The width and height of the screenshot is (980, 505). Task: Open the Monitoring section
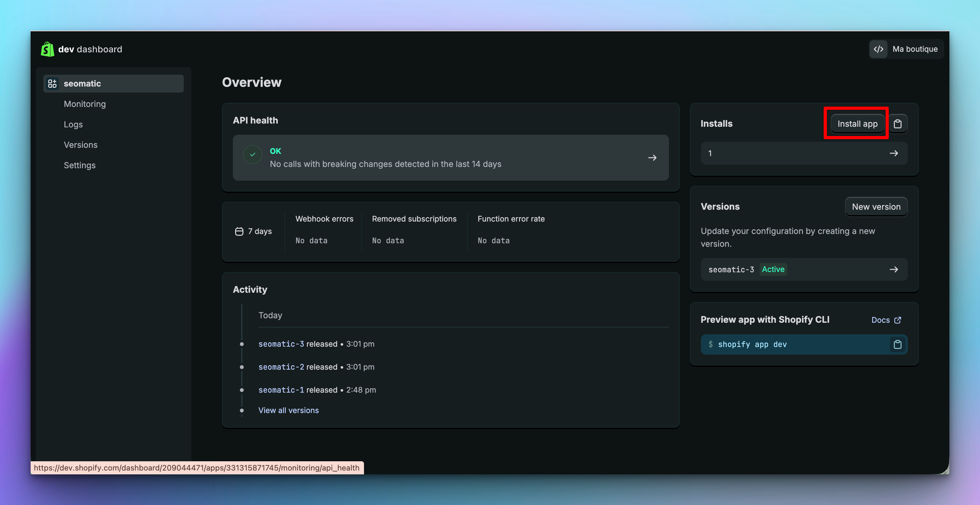[85, 104]
